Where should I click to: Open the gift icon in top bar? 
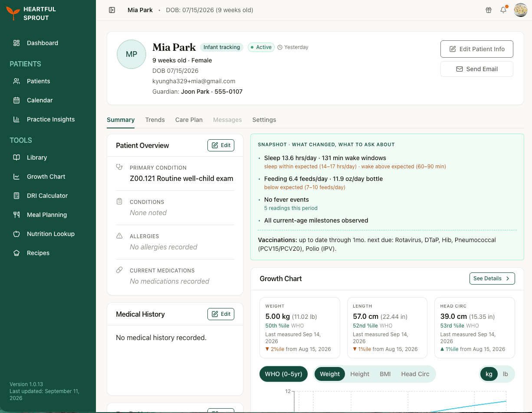(x=489, y=10)
